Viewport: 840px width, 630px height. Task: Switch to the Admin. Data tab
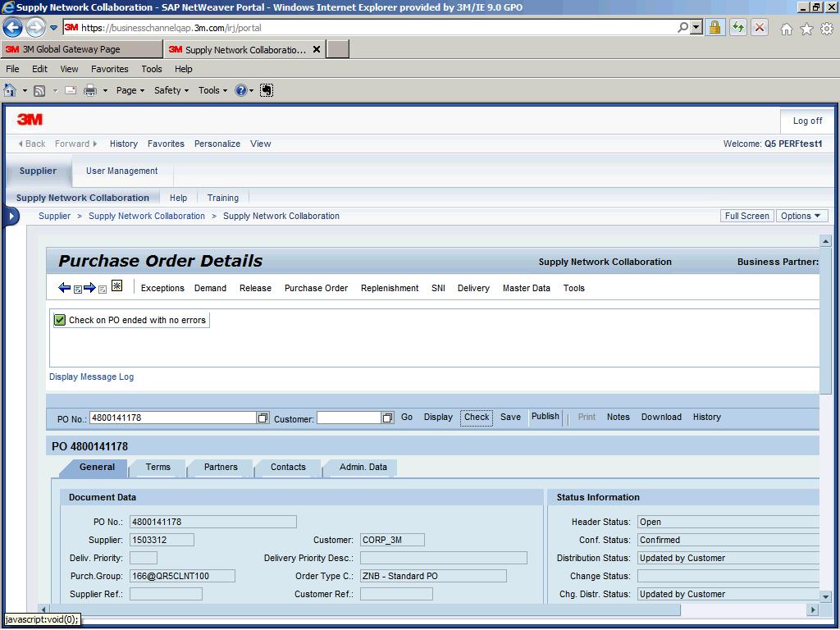pyautogui.click(x=363, y=467)
